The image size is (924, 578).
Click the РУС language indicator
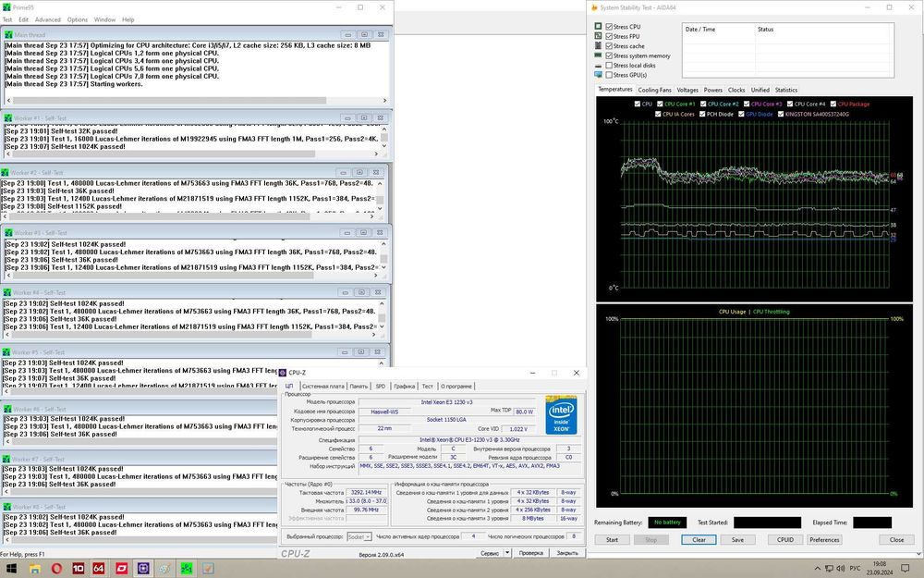tap(855, 569)
